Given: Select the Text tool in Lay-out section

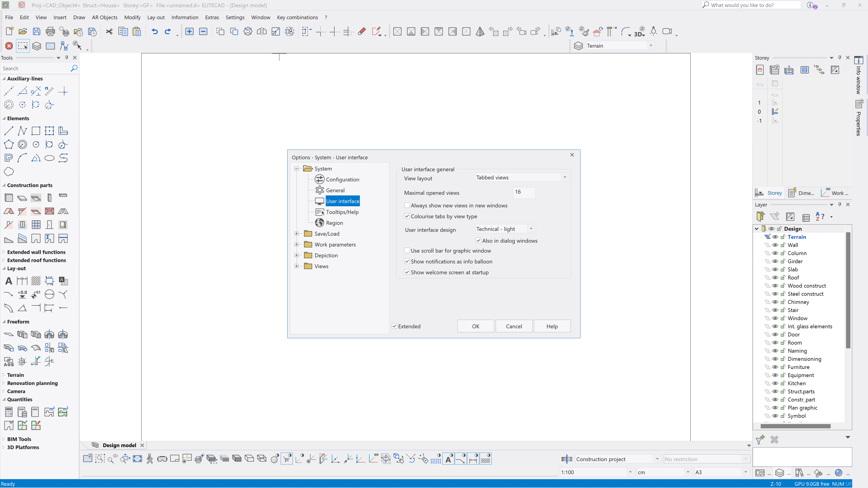Looking at the screenshot, I should (9, 281).
